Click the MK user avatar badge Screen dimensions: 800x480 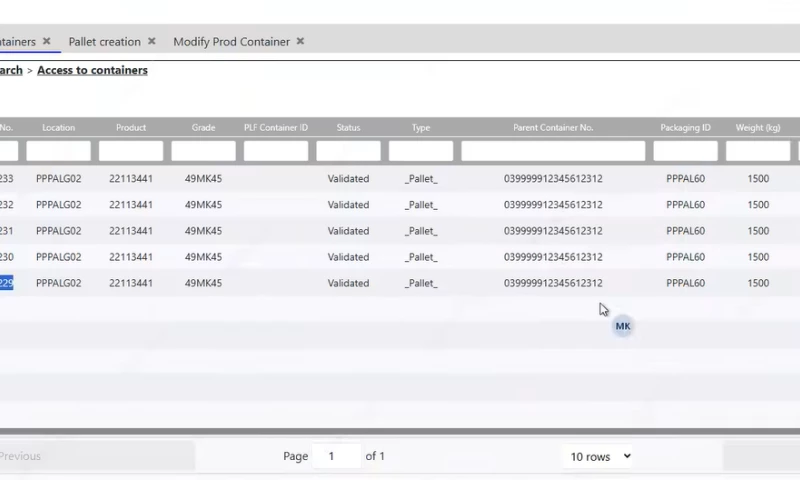click(x=622, y=326)
